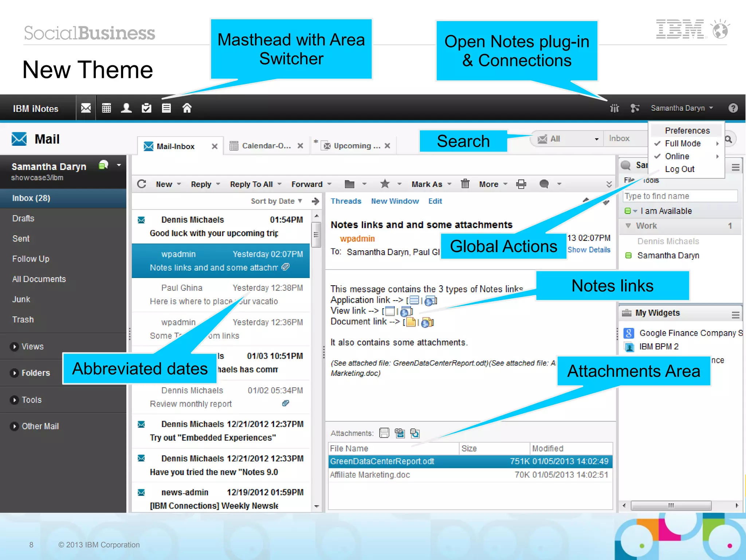The image size is (746, 560).
Task: Click the Move to Folder icon
Action: pyautogui.click(x=349, y=184)
